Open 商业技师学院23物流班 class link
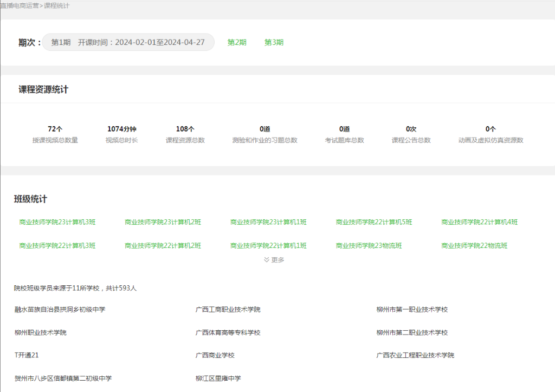 click(x=369, y=246)
